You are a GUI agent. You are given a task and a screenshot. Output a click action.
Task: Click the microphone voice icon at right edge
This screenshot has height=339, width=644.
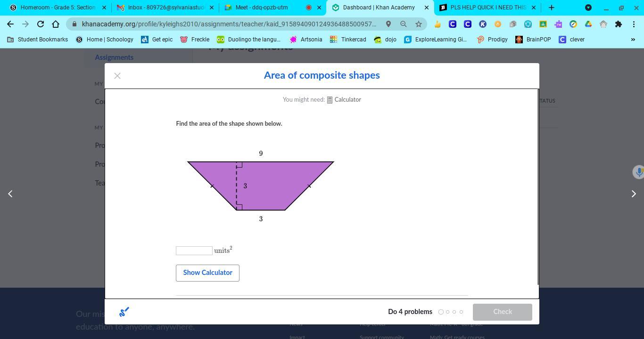pyautogui.click(x=638, y=172)
